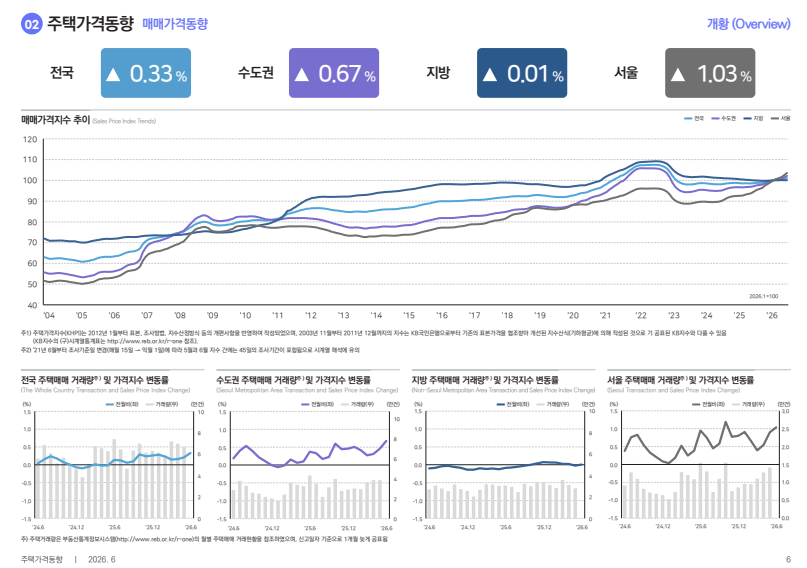807x568 pixels.
Task: Click the 개황 (Overview) header label
Action: click(748, 24)
